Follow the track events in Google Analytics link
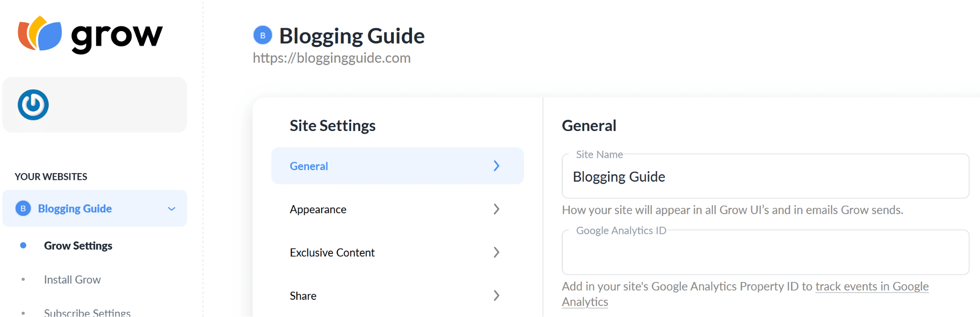The image size is (980, 317). pyautogui.click(x=745, y=294)
